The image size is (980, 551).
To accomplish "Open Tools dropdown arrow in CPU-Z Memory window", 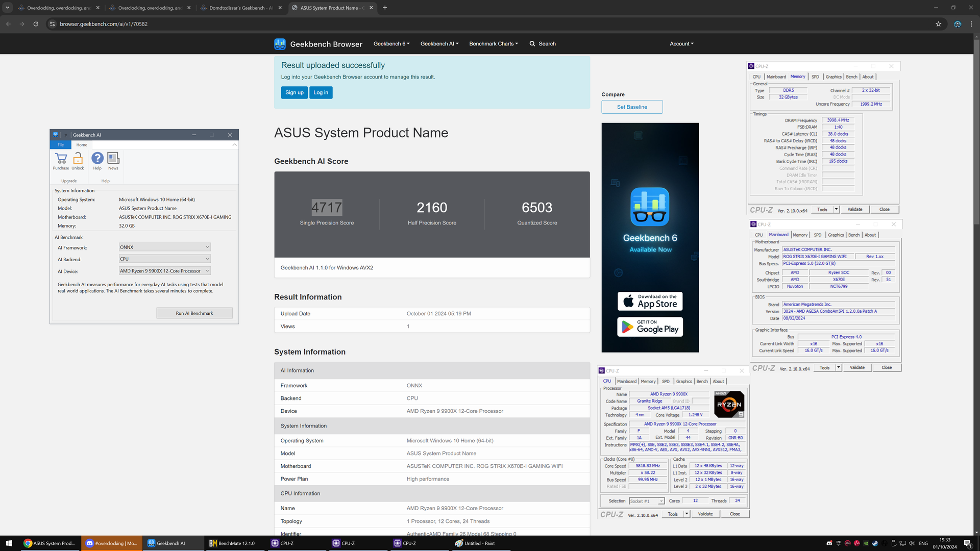I will click(x=836, y=209).
